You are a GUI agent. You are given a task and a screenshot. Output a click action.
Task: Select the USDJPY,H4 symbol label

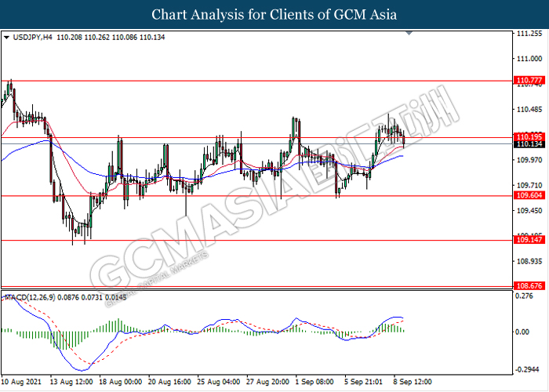tap(33, 38)
